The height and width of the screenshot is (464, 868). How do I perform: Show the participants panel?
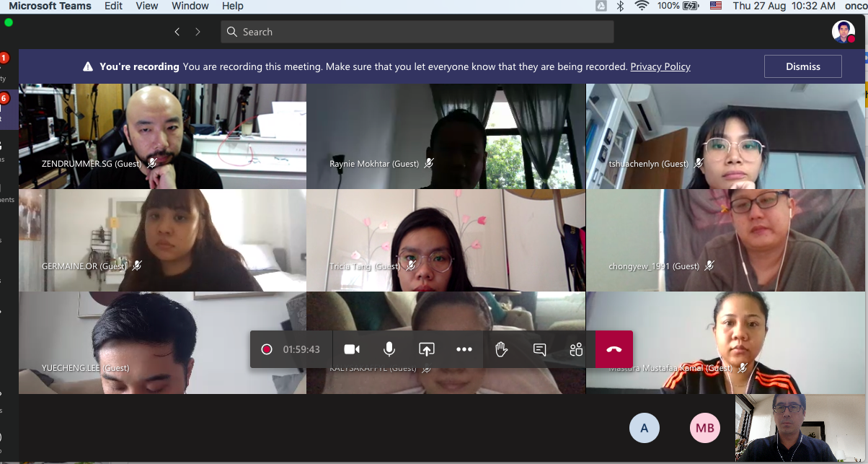pos(576,349)
